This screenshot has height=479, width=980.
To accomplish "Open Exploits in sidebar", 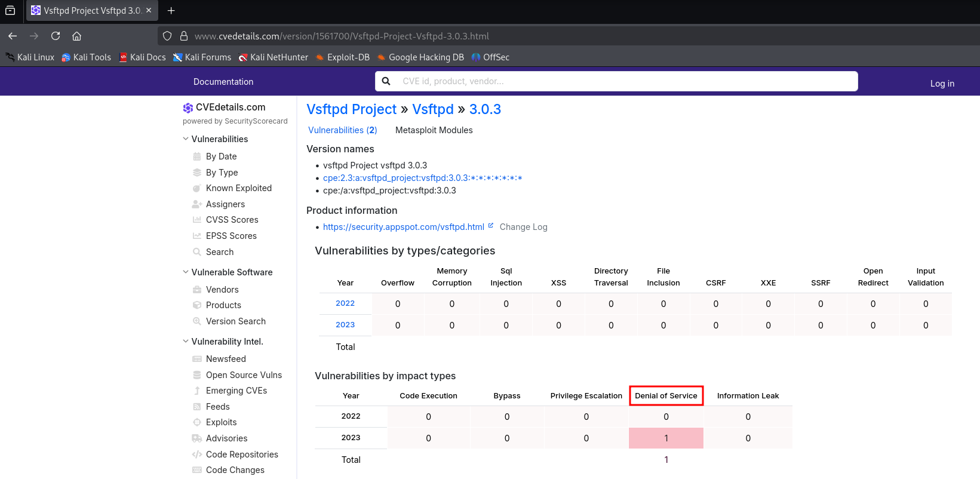I will 221,422.
